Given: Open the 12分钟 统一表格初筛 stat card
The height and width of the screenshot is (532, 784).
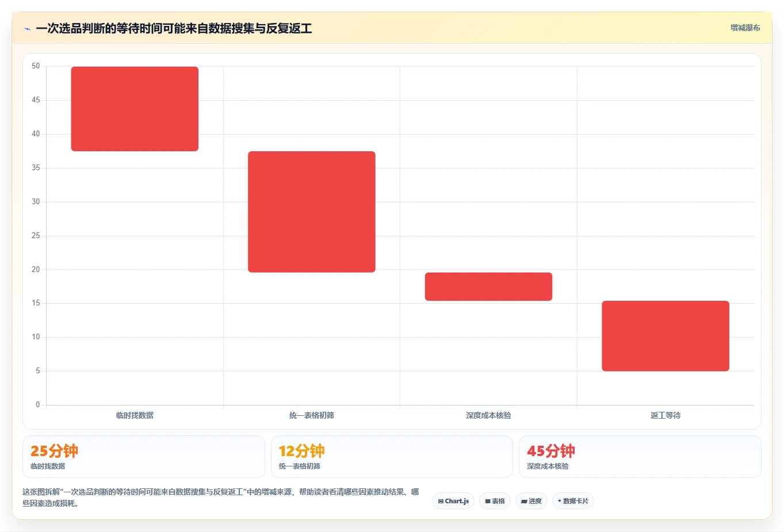Looking at the screenshot, I should [x=392, y=457].
